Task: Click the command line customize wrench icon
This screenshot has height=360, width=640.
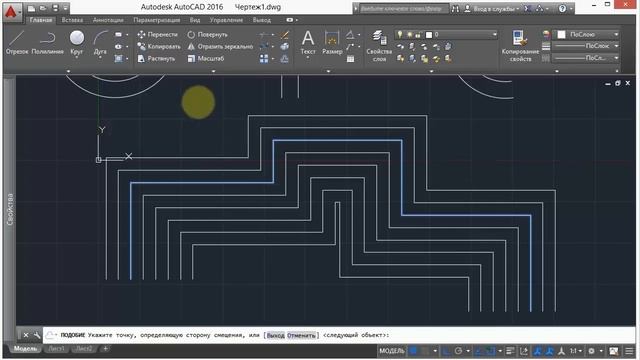Action: [x=37, y=336]
